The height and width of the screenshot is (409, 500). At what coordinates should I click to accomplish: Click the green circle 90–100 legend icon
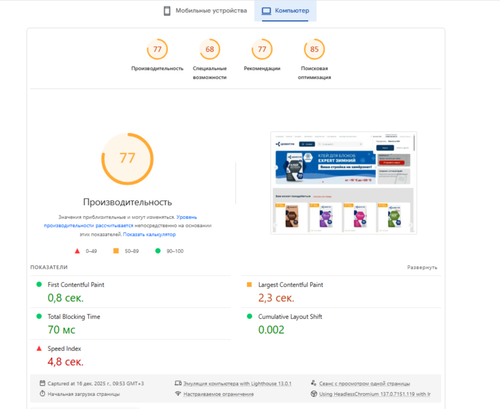point(158,251)
